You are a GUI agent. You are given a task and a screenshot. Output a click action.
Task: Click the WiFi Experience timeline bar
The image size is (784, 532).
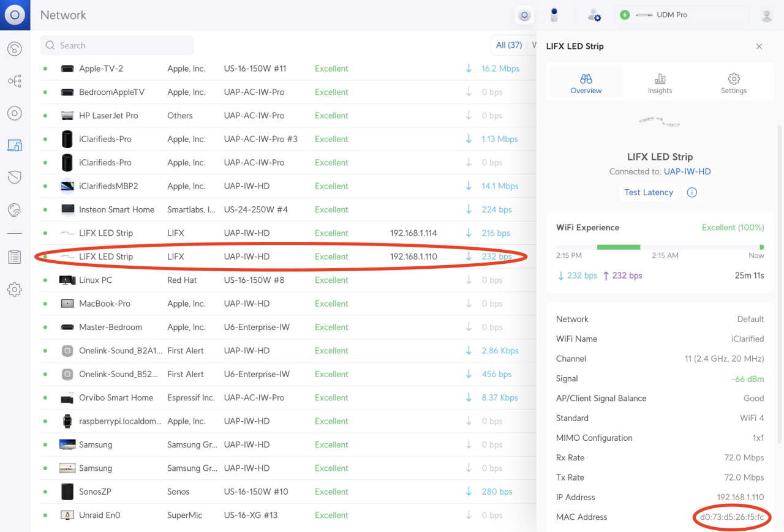(660, 247)
